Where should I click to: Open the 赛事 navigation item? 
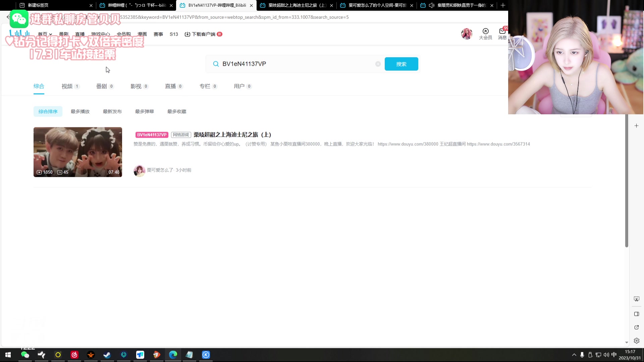[x=158, y=34]
